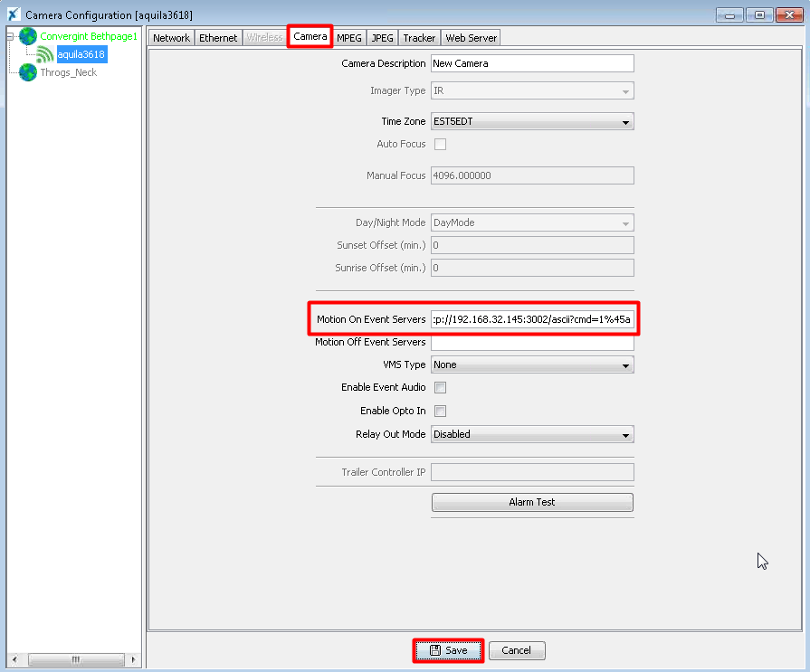The width and height of the screenshot is (810, 672).
Task: Open the VMS Type dropdown
Action: (x=532, y=364)
